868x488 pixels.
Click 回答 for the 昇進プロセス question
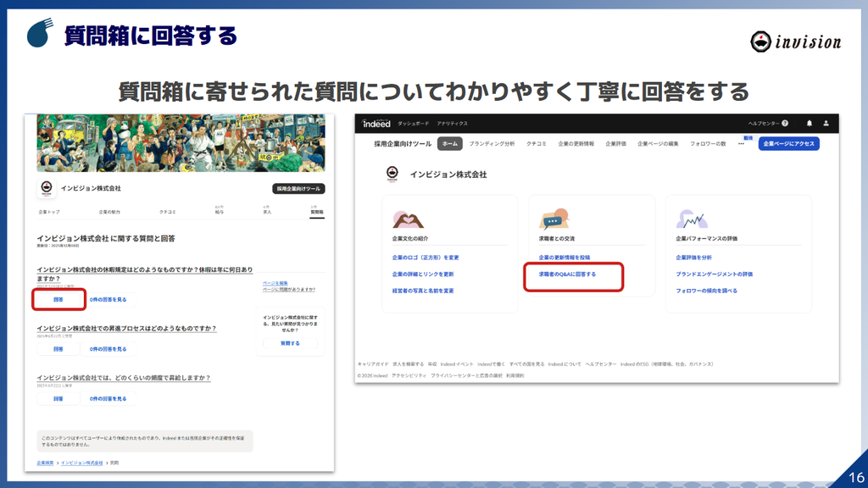click(x=58, y=349)
